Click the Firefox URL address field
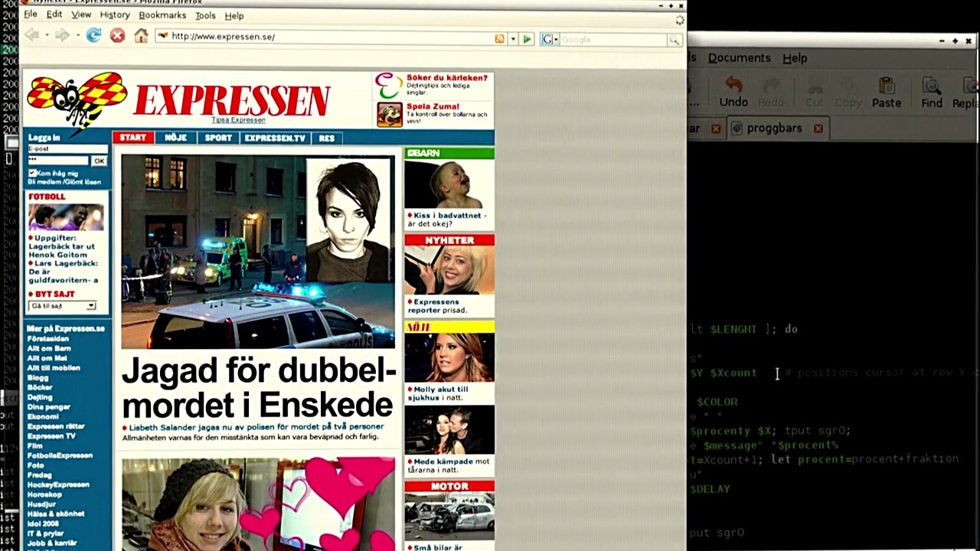The width and height of the screenshot is (980, 551). 324,37
